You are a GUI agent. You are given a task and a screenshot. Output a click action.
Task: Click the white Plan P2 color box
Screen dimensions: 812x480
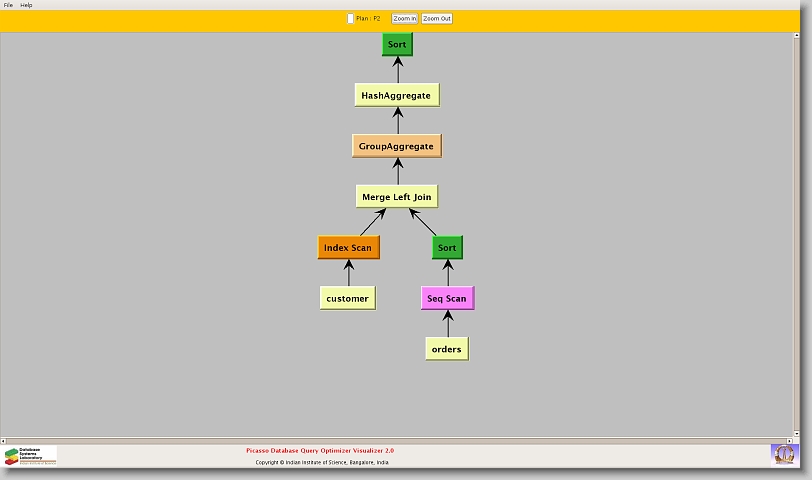tap(350, 18)
